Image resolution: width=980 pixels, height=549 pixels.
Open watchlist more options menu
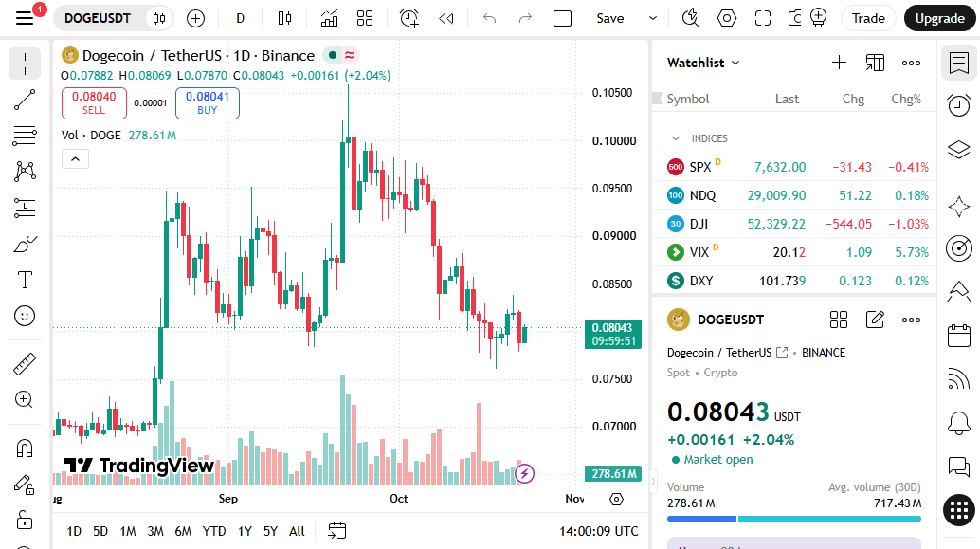coord(911,63)
